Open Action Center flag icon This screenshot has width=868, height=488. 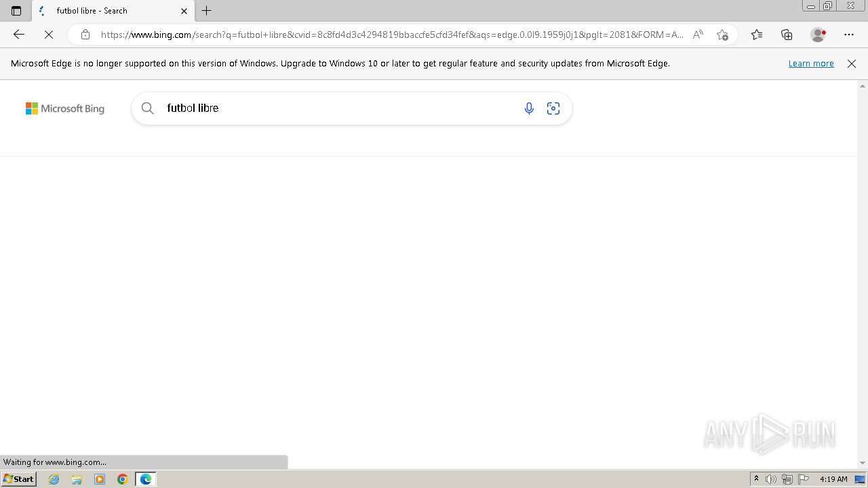tap(804, 479)
